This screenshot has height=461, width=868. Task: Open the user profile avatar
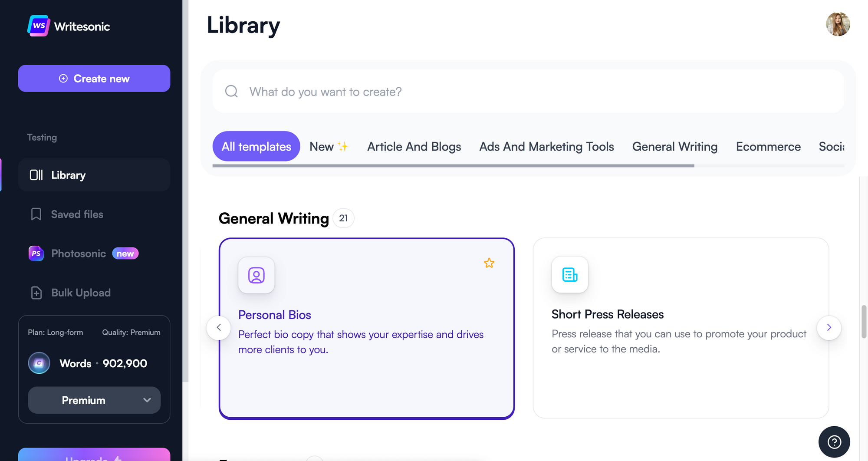coord(838,24)
